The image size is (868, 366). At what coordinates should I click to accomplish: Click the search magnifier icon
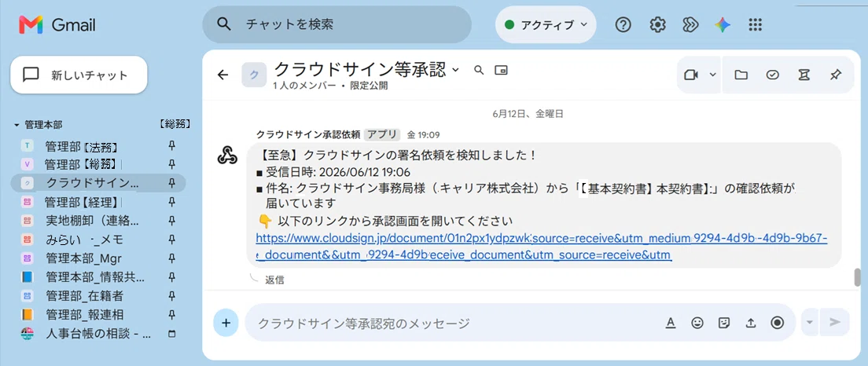tap(223, 24)
